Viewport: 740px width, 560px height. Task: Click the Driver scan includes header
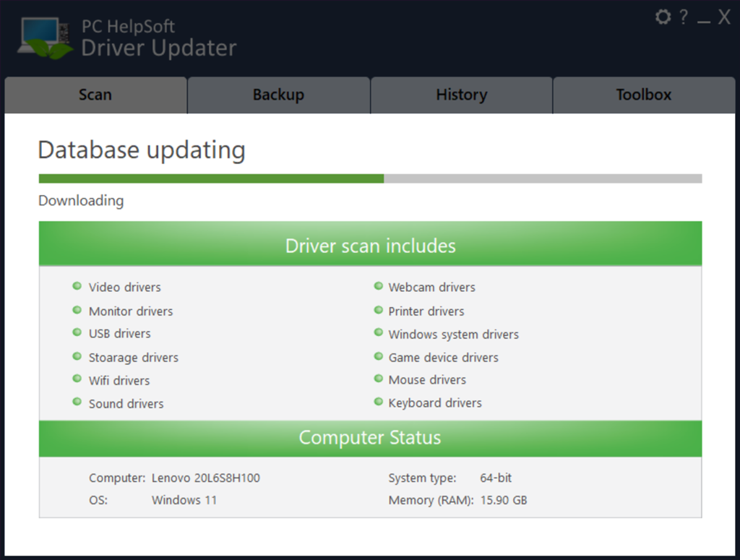click(x=370, y=244)
